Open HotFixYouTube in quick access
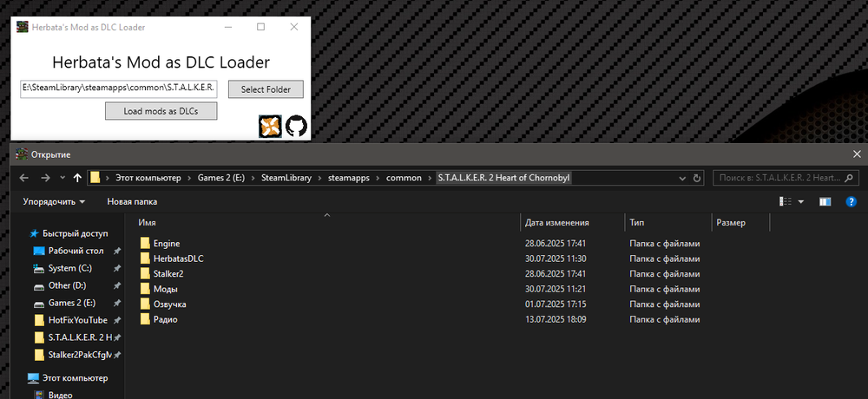Viewport: 868px width, 399px height. 77,320
